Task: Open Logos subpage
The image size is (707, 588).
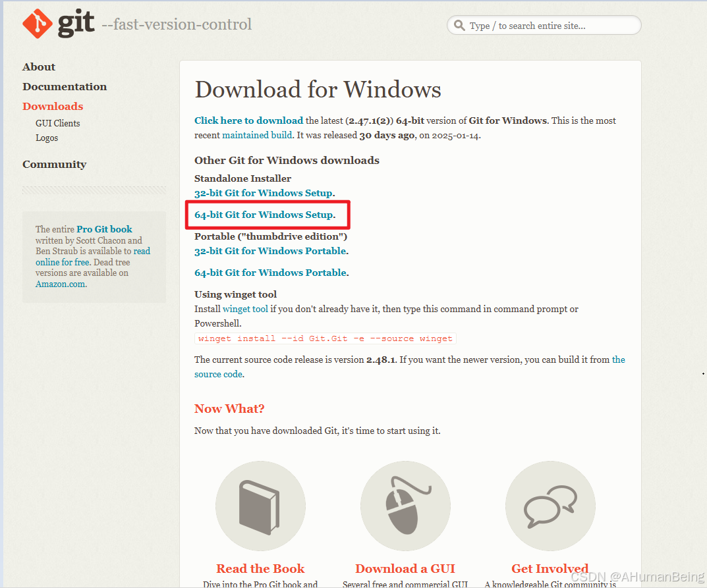Action: point(47,138)
